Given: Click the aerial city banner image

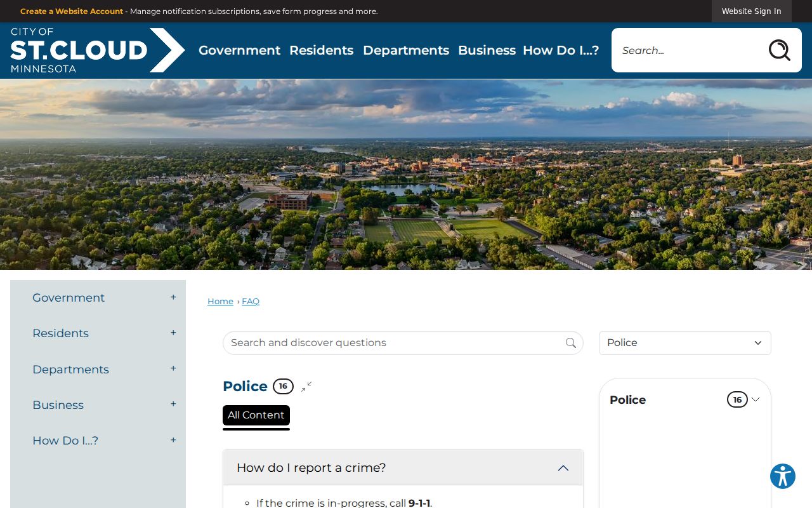Looking at the screenshot, I should pyautogui.click(x=406, y=175).
